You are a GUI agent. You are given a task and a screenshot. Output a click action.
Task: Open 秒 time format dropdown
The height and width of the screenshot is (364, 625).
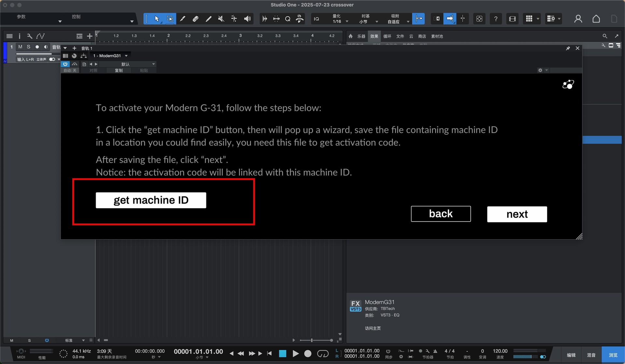(156, 357)
